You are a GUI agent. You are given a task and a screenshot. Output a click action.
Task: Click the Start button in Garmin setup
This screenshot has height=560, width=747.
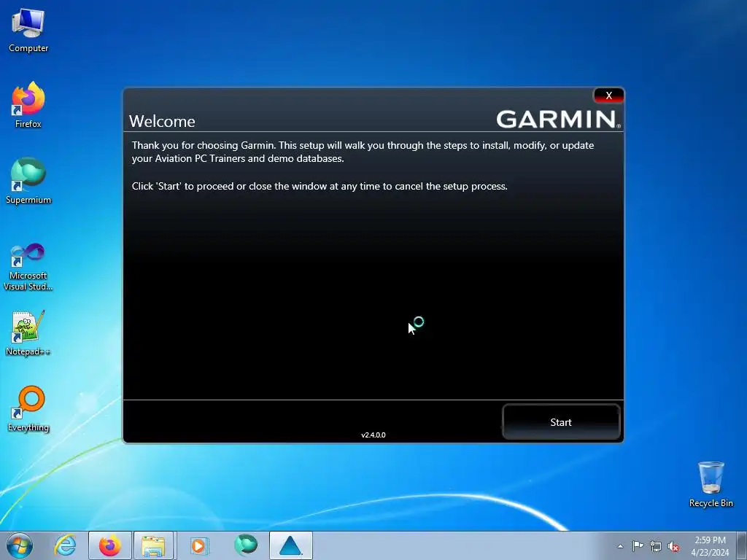point(561,422)
